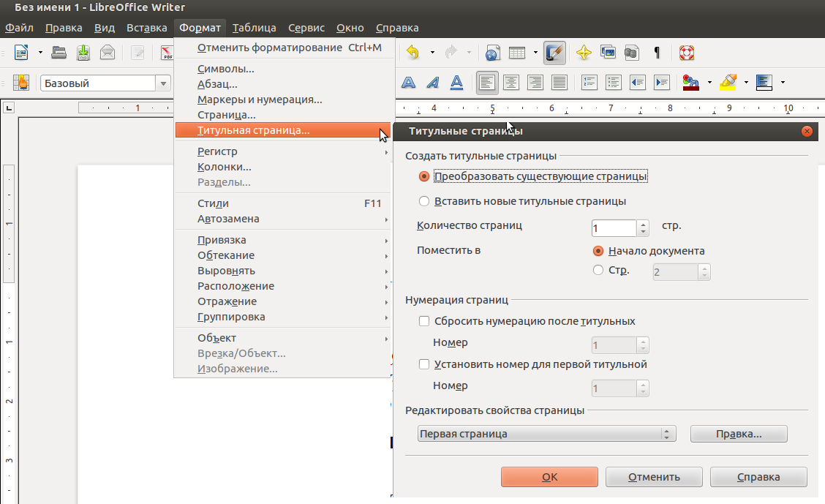This screenshot has height=504, width=825.
Task: Click the 'Правка...' button
Action: tap(739, 434)
